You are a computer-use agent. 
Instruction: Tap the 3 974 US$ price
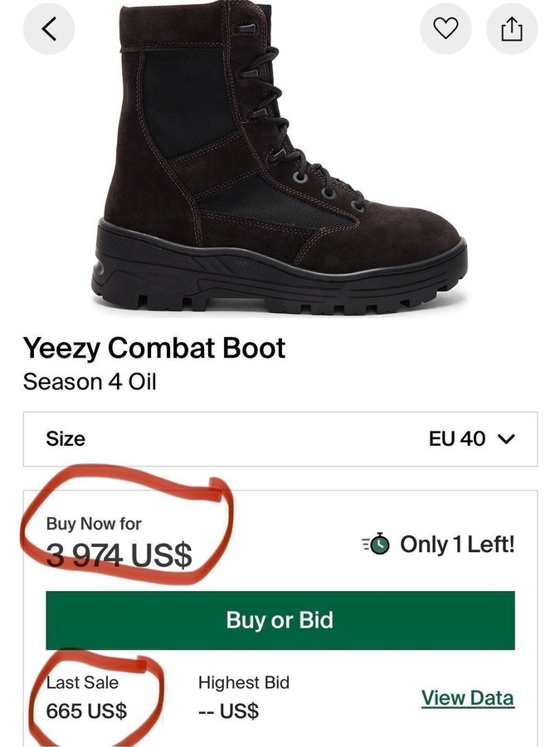point(119,555)
